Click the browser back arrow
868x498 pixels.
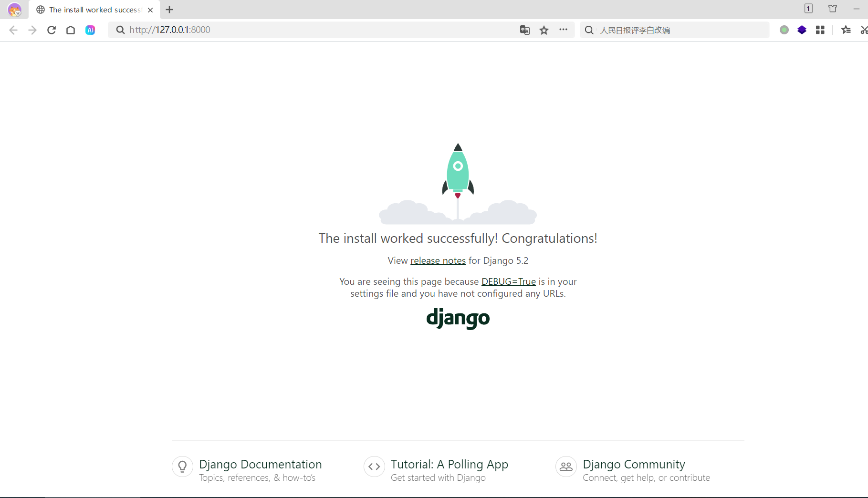tap(13, 30)
